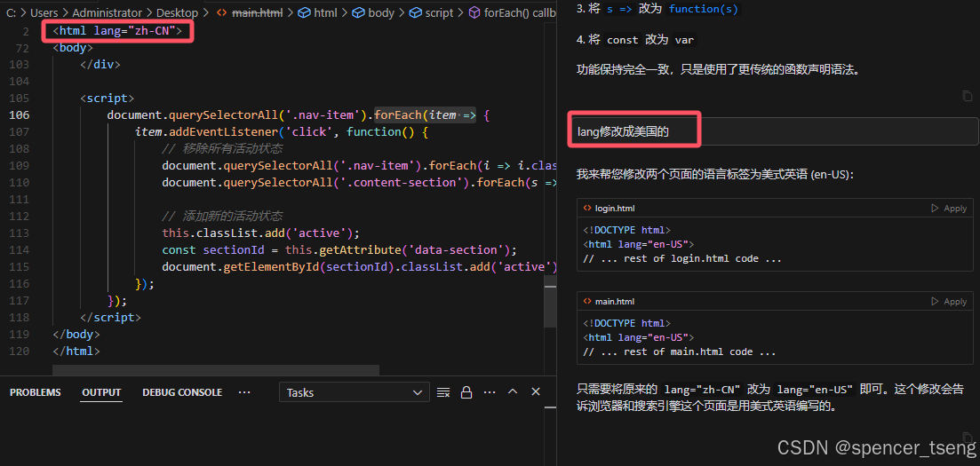Open the more actions ellipsis beside the lock icon

(x=490, y=392)
